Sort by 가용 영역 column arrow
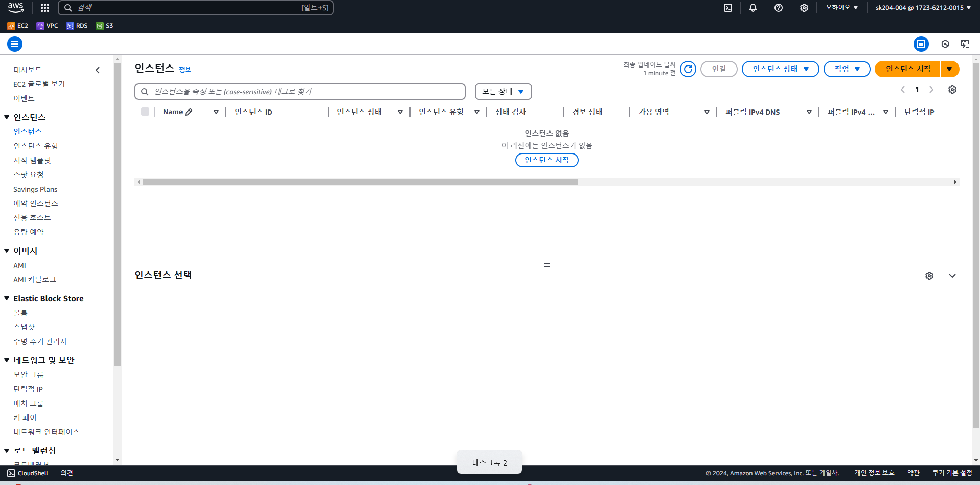Viewport: 980px width, 485px height. tap(706, 112)
